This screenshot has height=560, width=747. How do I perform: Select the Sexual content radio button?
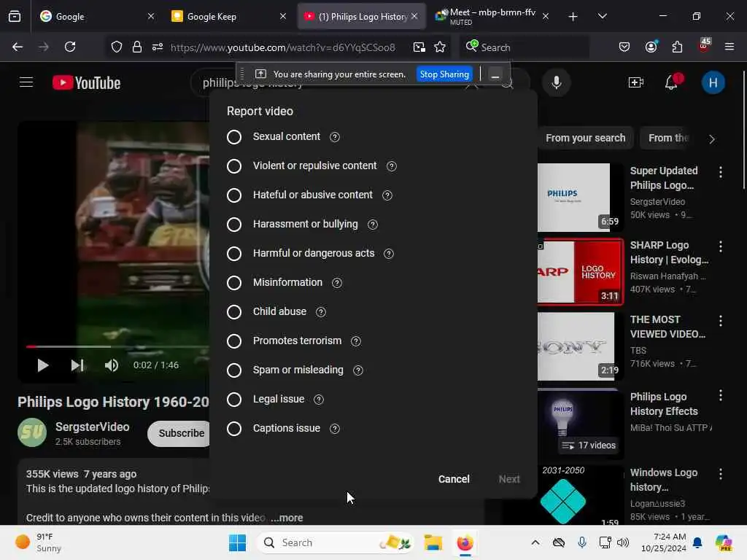point(234,137)
